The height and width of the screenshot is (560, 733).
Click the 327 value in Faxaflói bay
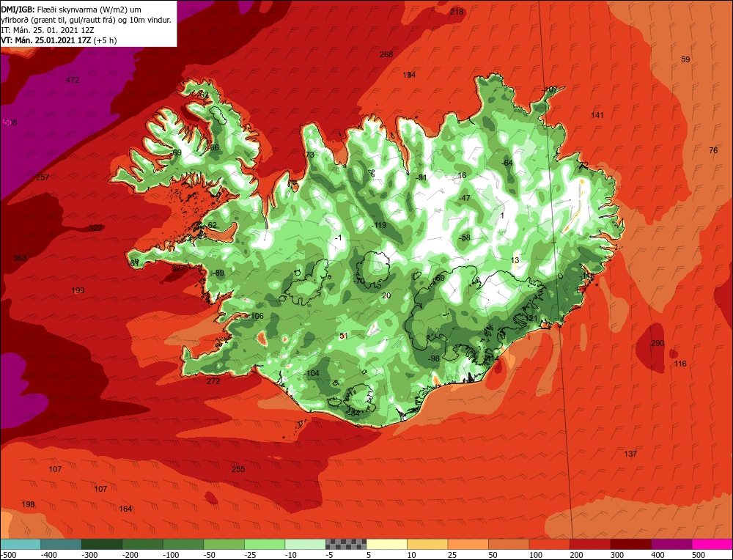[178, 268]
